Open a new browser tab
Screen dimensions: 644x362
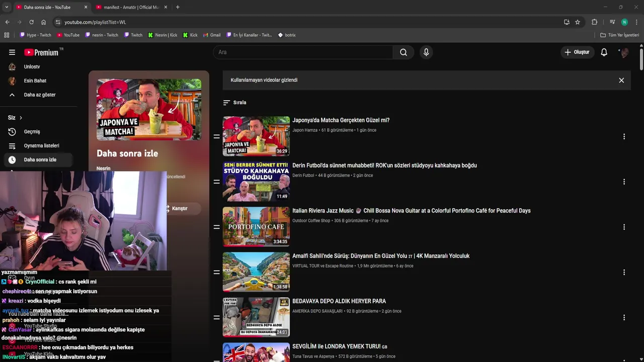(178, 7)
